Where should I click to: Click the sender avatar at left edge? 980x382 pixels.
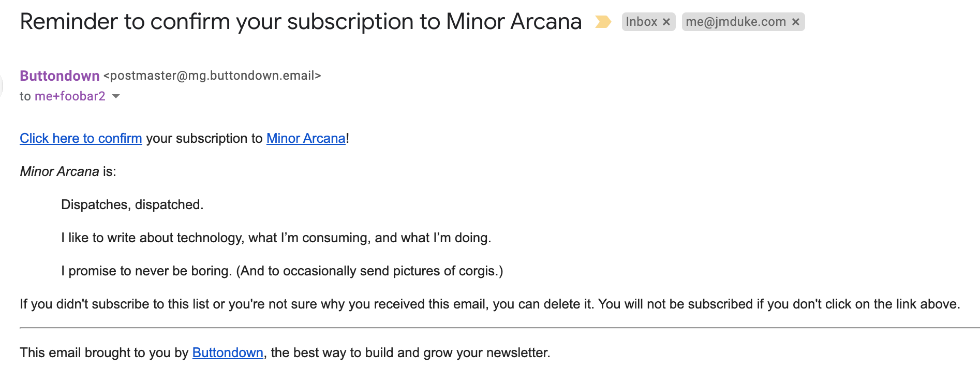(x=2, y=85)
